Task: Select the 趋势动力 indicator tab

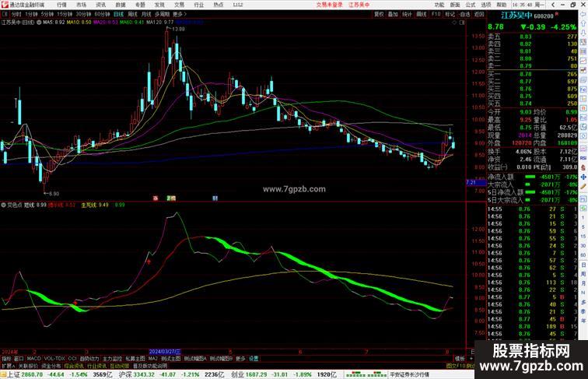Action: (89, 359)
